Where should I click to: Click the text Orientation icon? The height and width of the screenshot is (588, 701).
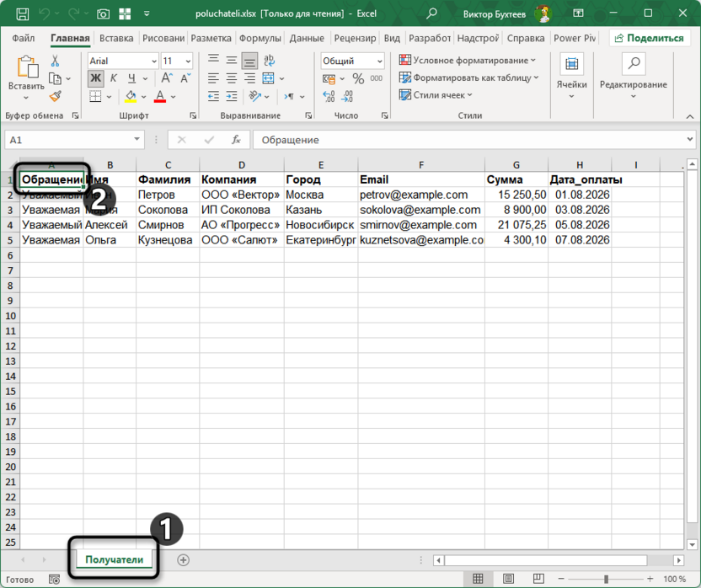point(254,96)
